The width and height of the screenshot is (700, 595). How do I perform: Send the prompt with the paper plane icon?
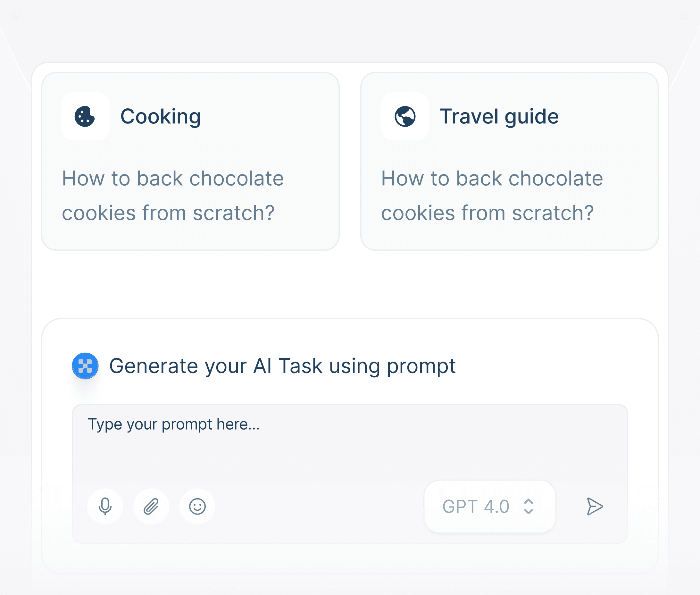pos(595,506)
